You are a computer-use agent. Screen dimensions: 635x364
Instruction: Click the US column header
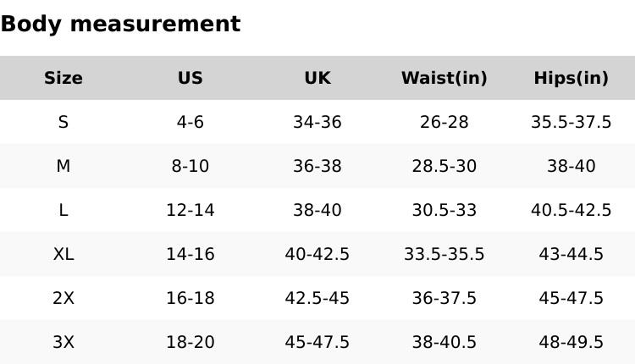coord(190,79)
